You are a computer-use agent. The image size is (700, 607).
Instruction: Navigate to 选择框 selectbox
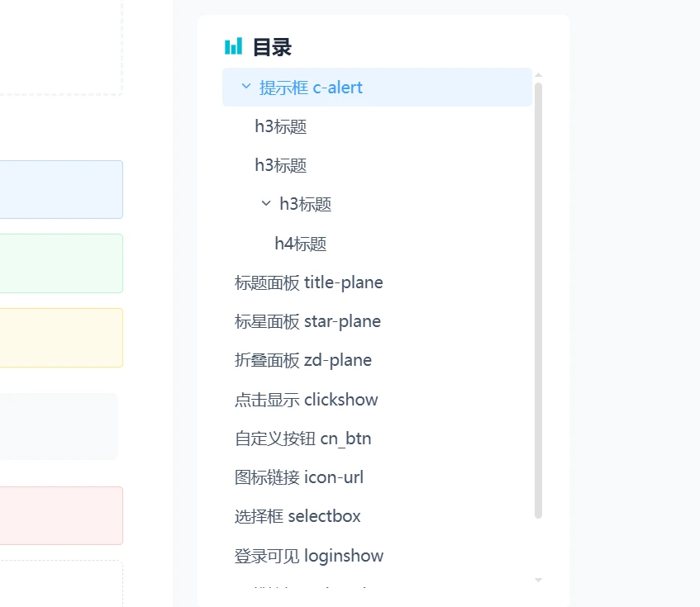[298, 516]
